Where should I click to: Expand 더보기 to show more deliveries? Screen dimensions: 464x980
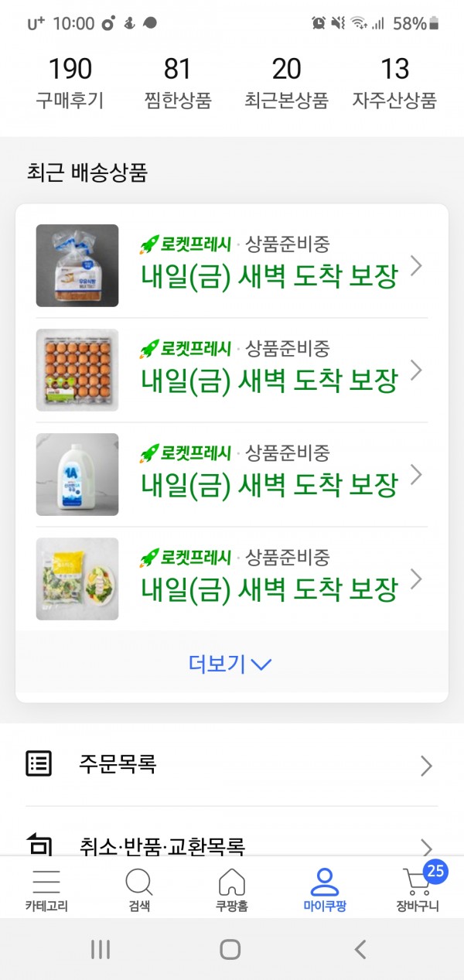click(x=230, y=664)
